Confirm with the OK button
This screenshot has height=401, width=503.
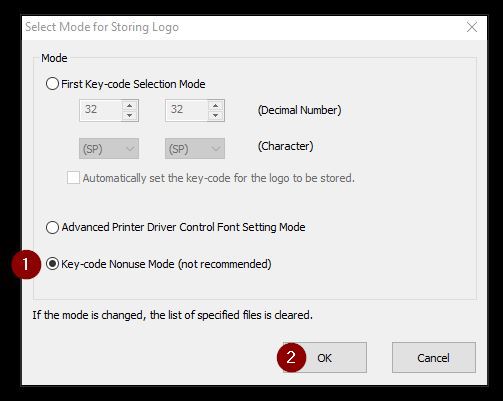pos(325,358)
